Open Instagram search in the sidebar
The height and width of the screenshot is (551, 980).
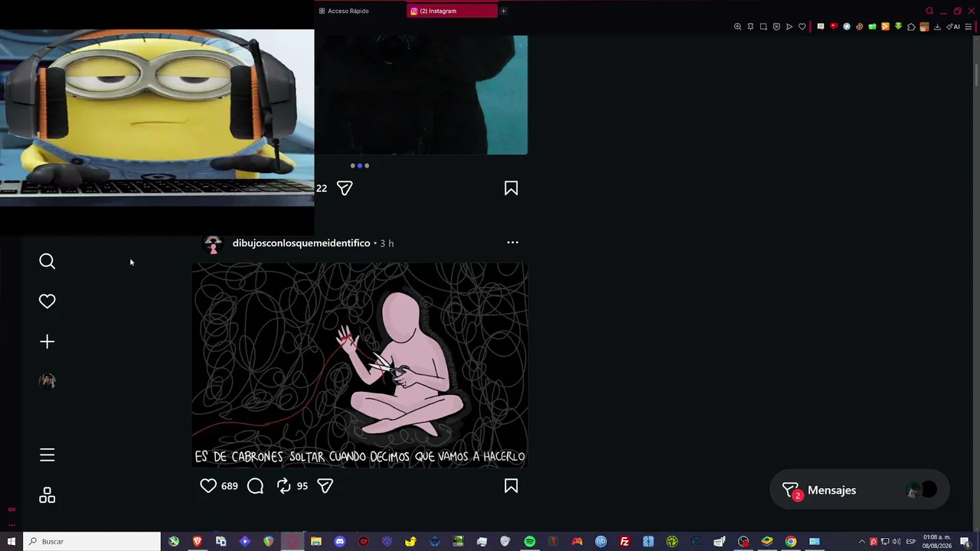[x=47, y=262]
